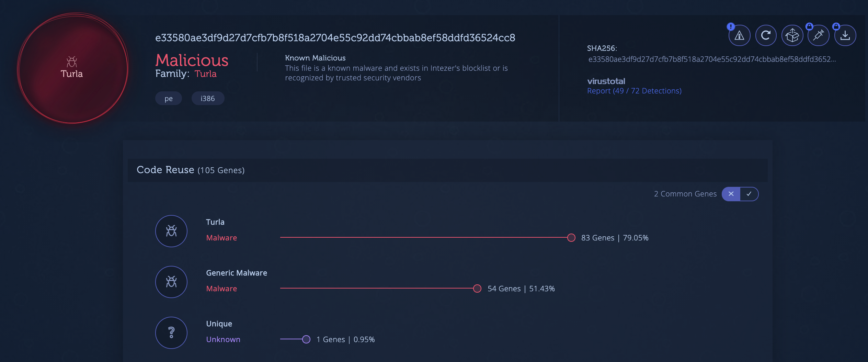Click the Generic Malware row title
868x362 pixels.
[237, 273]
